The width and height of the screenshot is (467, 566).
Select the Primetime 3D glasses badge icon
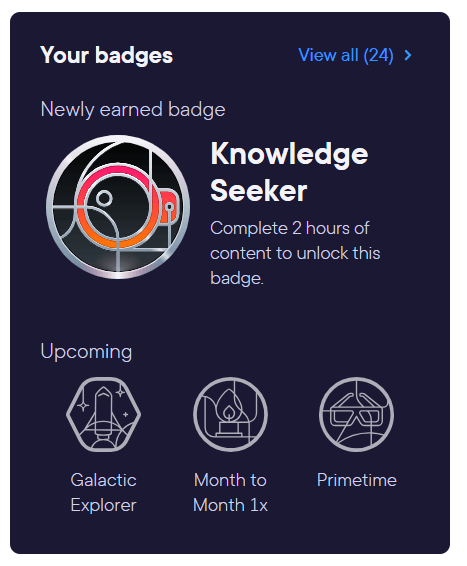point(357,414)
